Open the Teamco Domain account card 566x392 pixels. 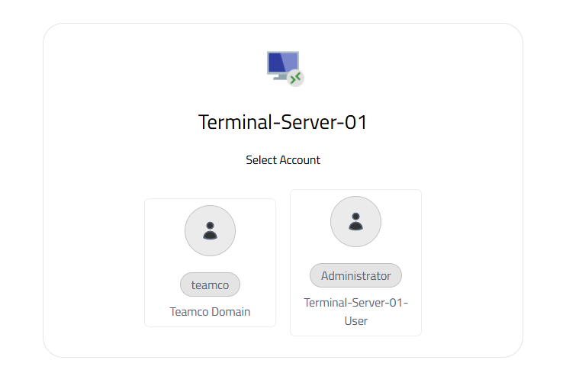pos(210,262)
